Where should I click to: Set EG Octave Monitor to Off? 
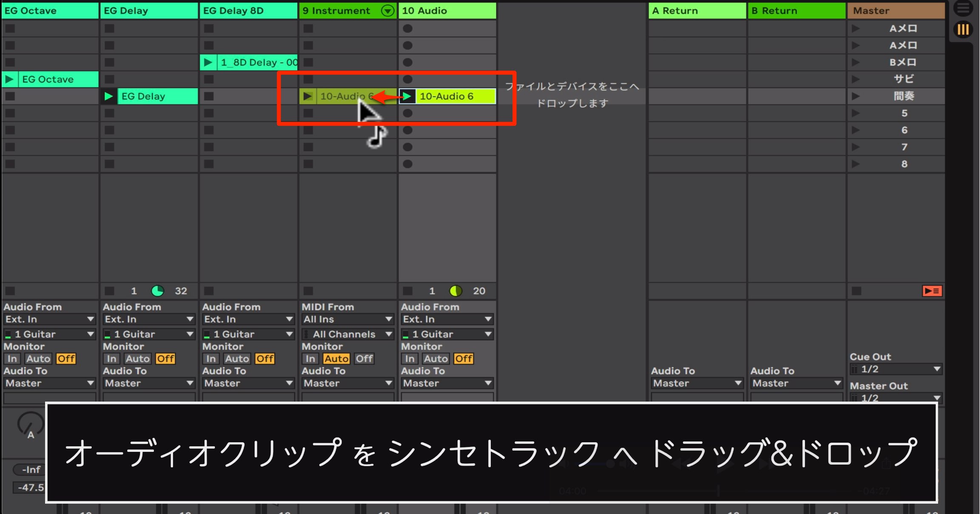tap(66, 359)
